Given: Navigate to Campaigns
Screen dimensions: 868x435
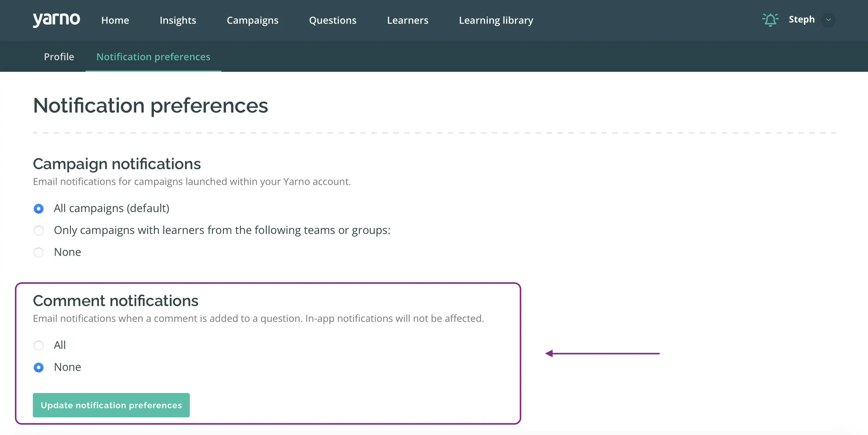Looking at the screenshot, I should [252, 20].
